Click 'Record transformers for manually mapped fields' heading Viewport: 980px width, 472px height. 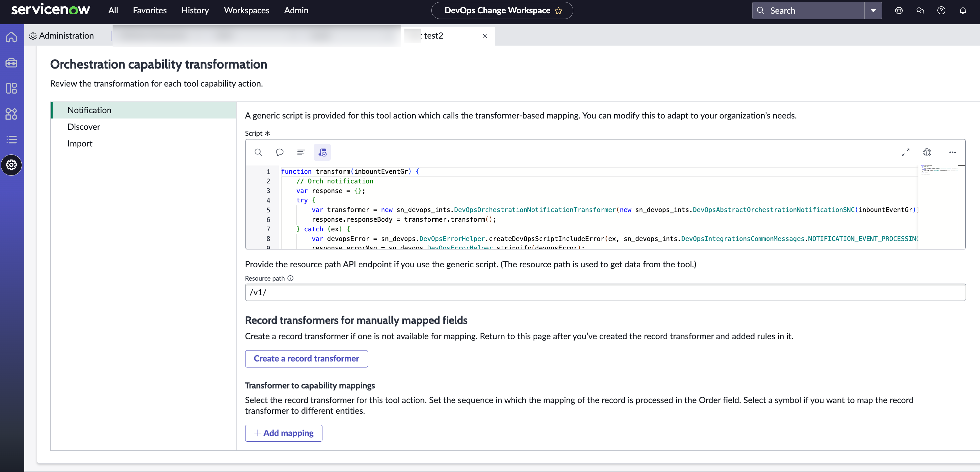(x=356, y=320)
